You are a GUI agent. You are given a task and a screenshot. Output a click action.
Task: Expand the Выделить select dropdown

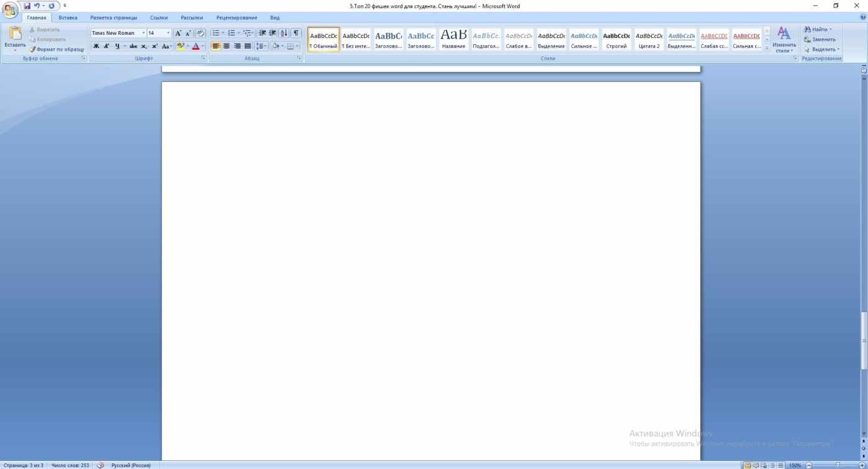pyautogui.click(x=838, y=49)
